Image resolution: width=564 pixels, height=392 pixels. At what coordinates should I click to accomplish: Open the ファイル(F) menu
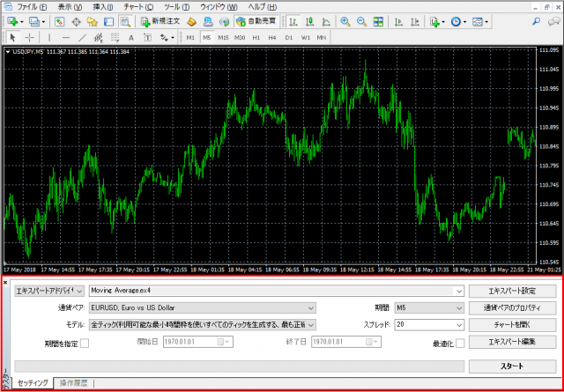(33, 6)
